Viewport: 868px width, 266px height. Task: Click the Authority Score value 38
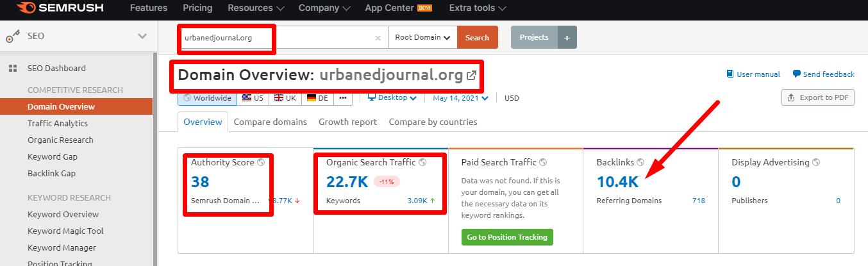[x=200, y=182]
